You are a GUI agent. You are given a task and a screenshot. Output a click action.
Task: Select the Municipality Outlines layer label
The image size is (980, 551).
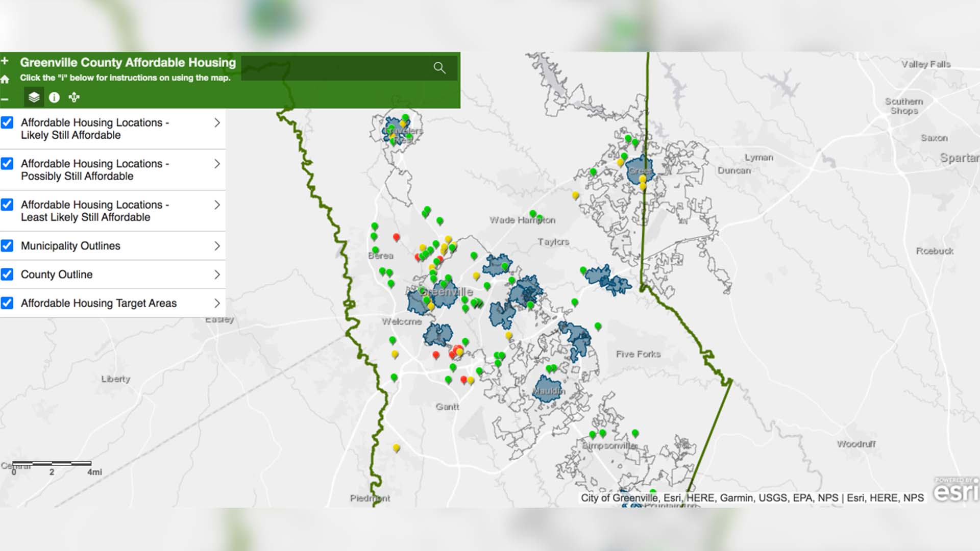[70, 245]
